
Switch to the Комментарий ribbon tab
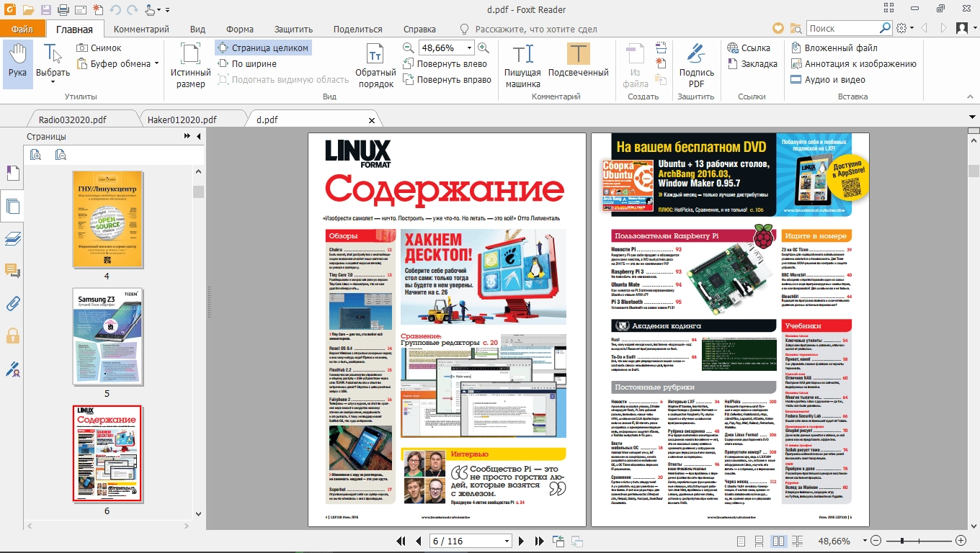point(141,29)
